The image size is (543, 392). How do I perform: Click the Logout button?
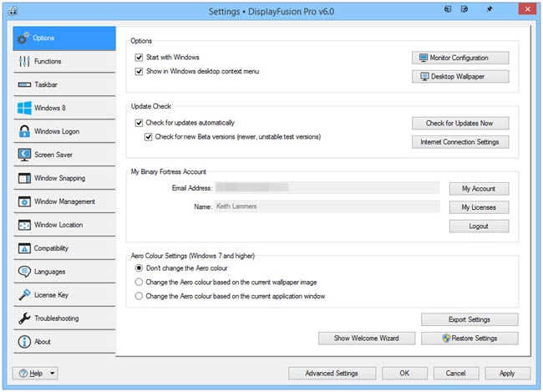(x=479, y=226)
